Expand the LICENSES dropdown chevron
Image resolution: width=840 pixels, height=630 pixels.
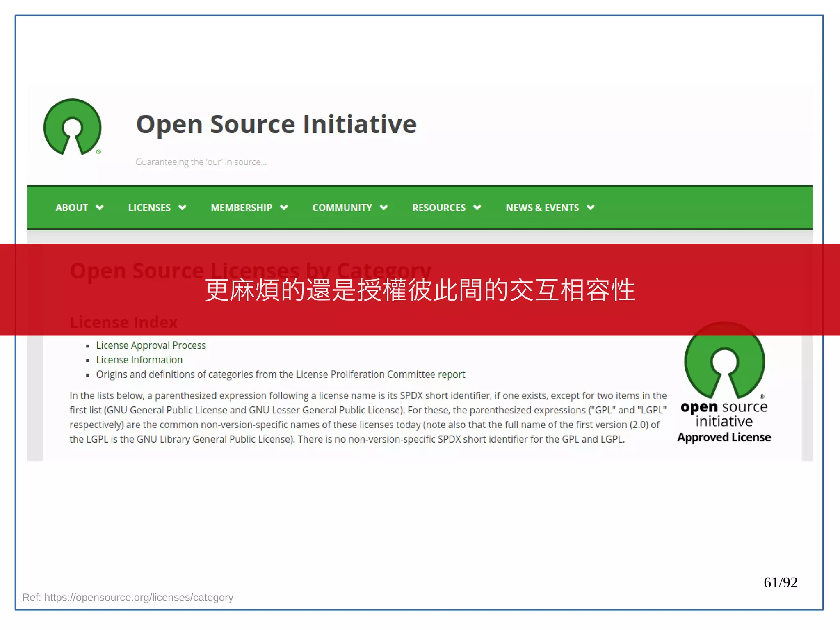(183, 208)
